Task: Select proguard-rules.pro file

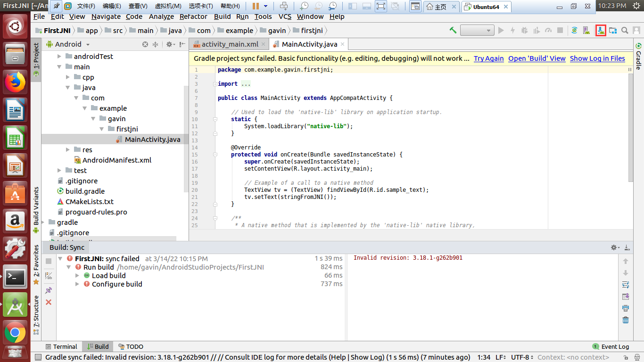Action: pyautogui.click(x=96, y=212)
